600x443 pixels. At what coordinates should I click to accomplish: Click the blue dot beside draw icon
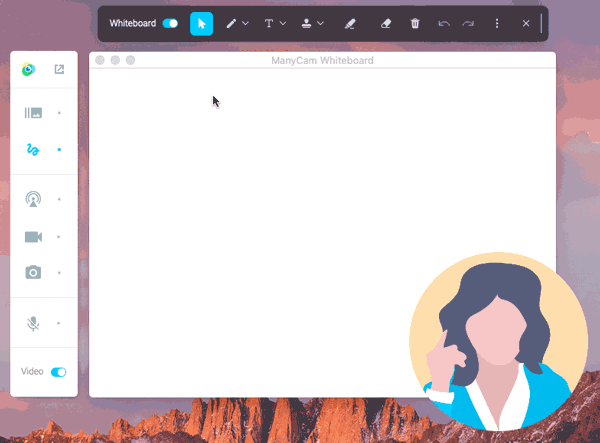pos(59,150)
